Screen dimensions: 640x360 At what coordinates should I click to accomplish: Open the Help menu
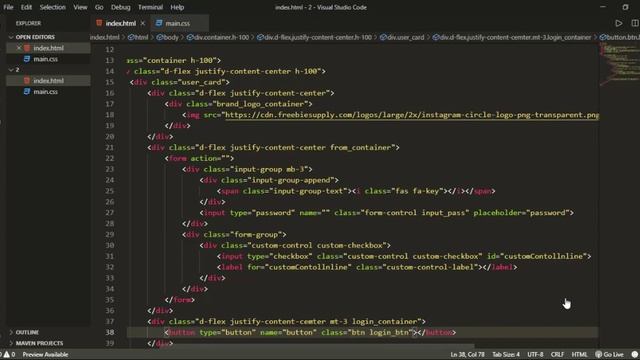click(x=177, y=7)
